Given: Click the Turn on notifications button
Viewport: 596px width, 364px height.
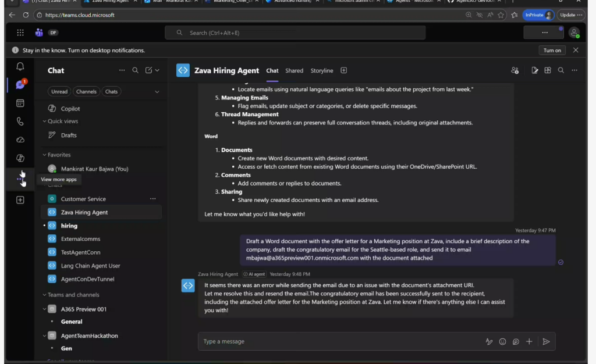Looking at the screenshot, I should [x=552, y=51].
